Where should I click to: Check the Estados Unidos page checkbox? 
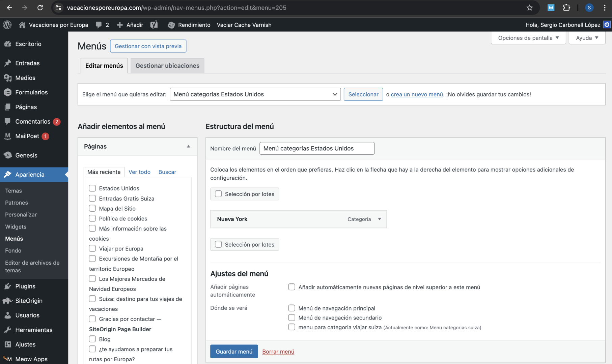[x=92, y=188]
